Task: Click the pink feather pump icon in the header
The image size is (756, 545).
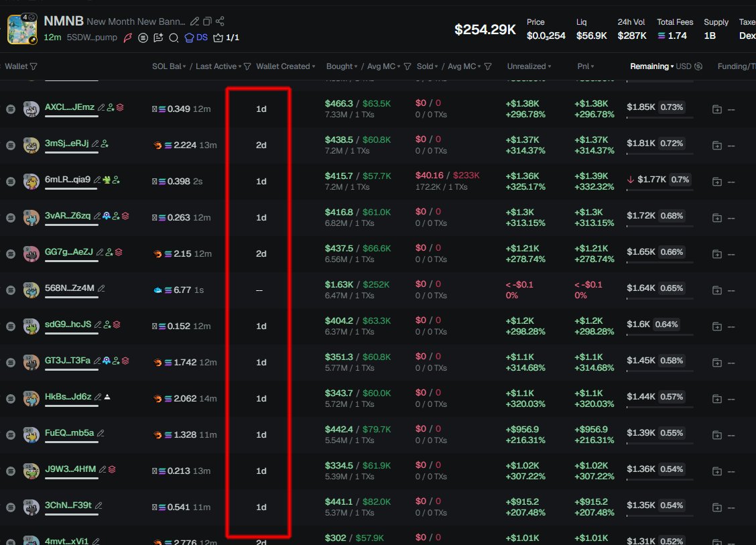Action: 128,38
